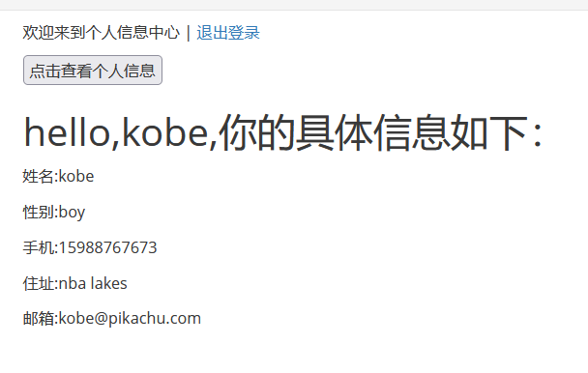
Task: Click the 住址 label
Action: 39,283
